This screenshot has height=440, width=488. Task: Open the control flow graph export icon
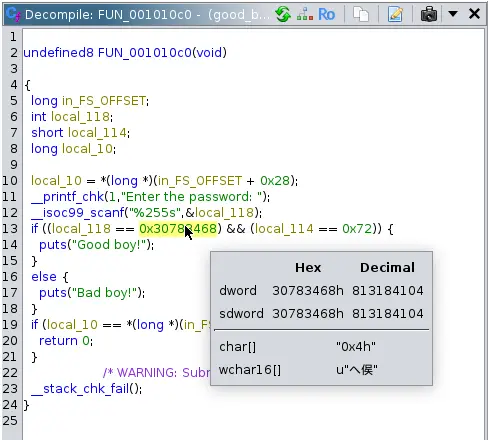(305, 14)
